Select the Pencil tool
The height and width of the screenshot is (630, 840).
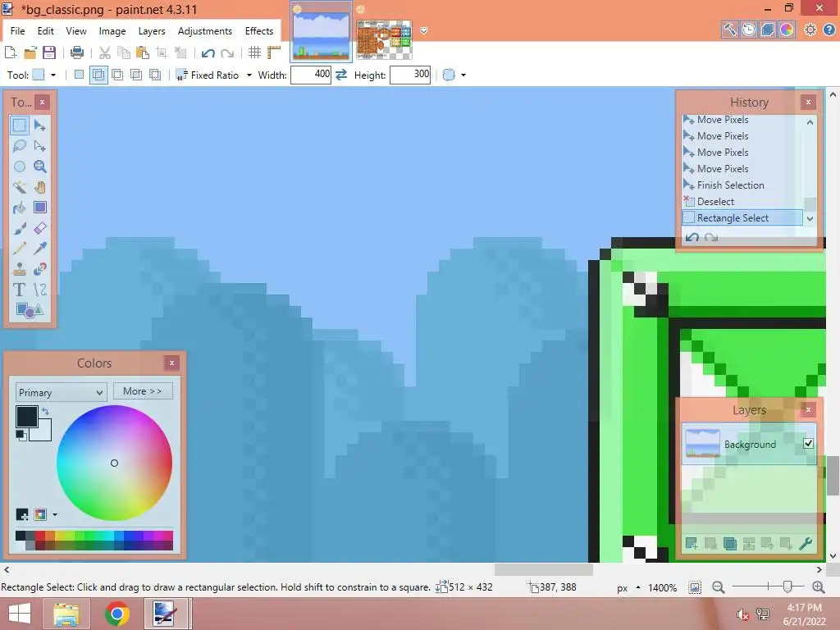tap(20, 249)
